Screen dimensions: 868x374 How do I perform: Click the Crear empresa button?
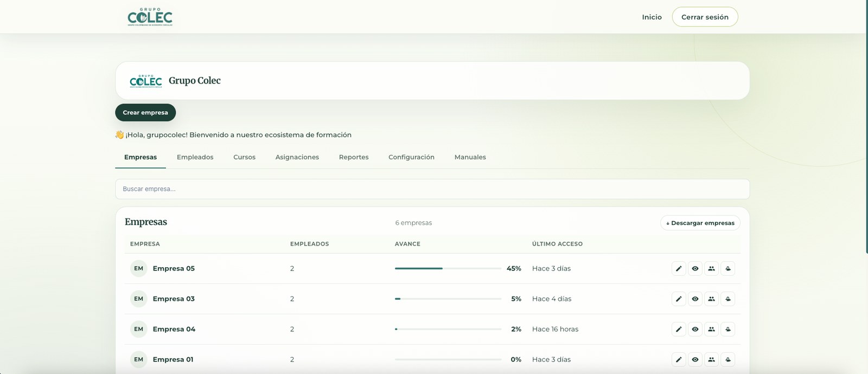pos(145,113)
